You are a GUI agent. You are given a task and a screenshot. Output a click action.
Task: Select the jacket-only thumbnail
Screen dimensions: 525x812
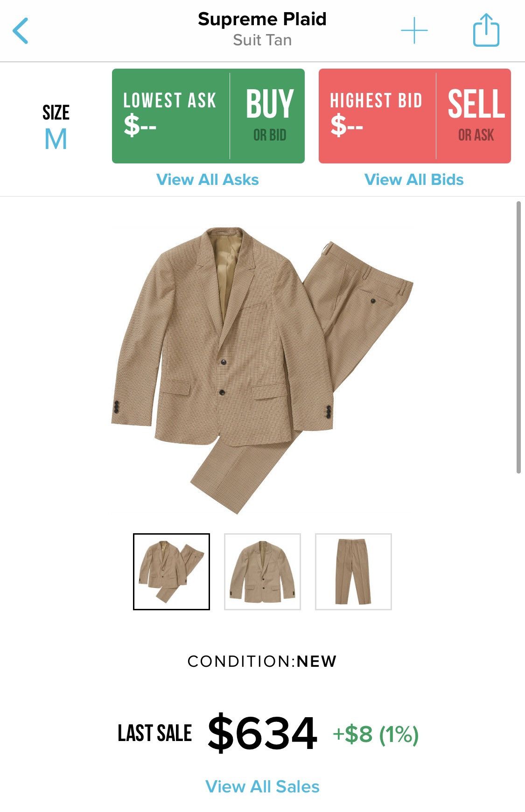[262, 572]
